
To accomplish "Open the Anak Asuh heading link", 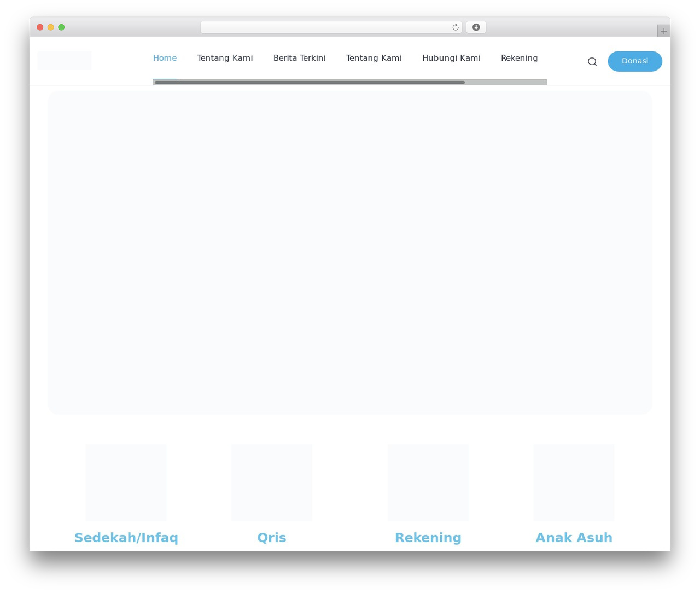I will click(574, 538).
